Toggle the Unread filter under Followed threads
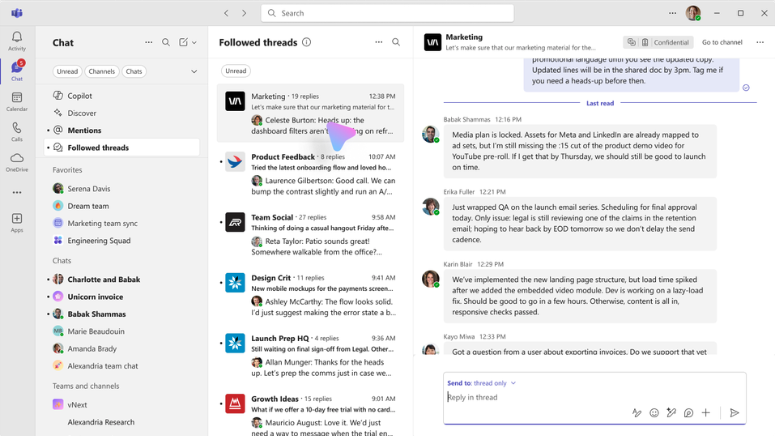Viewport: 775px width, 436px height. (x=235, y=71)
